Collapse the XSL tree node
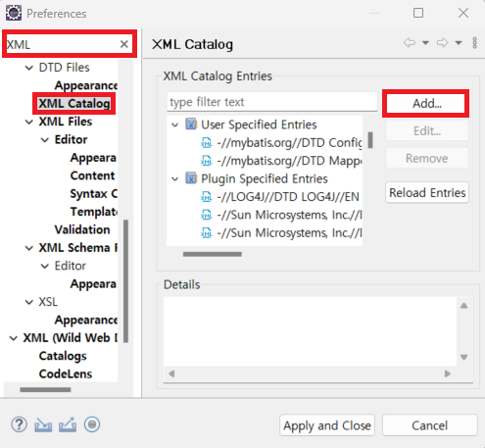Viewport: 485px width, 448px height. coord(29,302)
